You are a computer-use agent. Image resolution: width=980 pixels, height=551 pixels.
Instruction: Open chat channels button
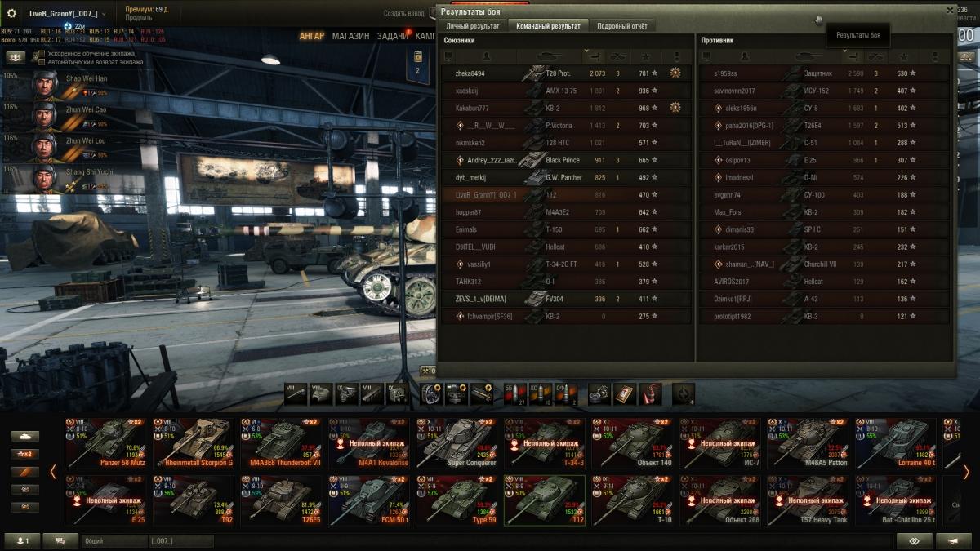tap(60, 540)
